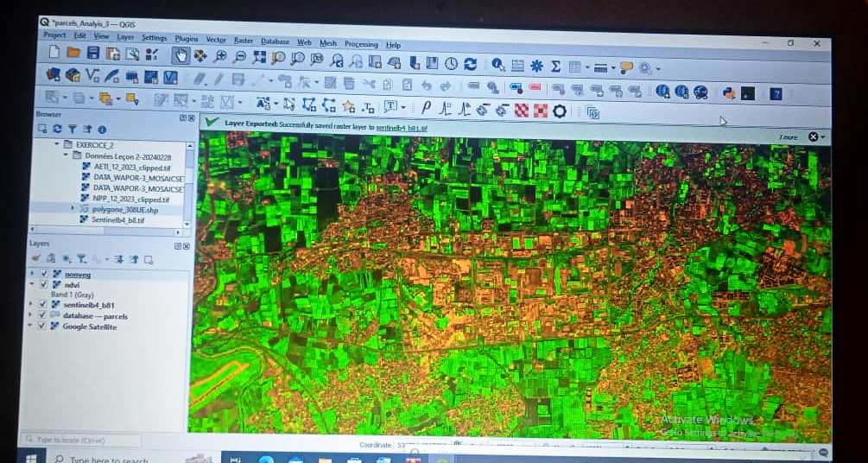The image size is (868, 463).
Task: Filter the legend in Layers panel
Action: 81,258
